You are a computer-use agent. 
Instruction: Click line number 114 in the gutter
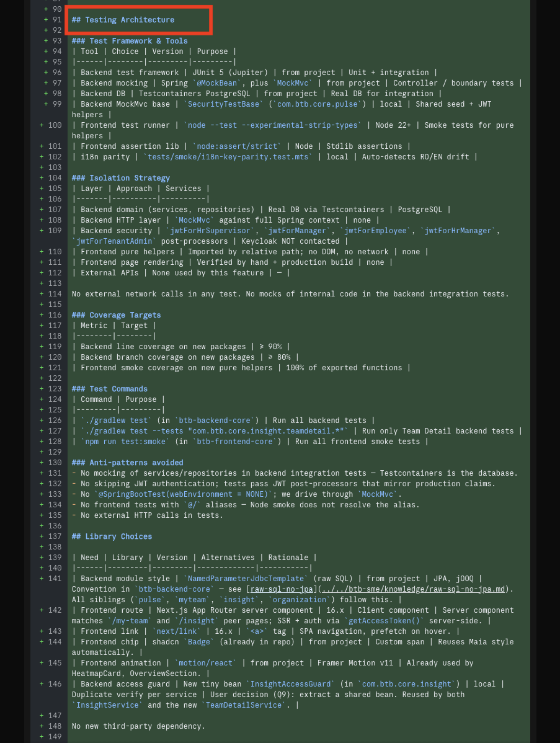coord(55,294)
